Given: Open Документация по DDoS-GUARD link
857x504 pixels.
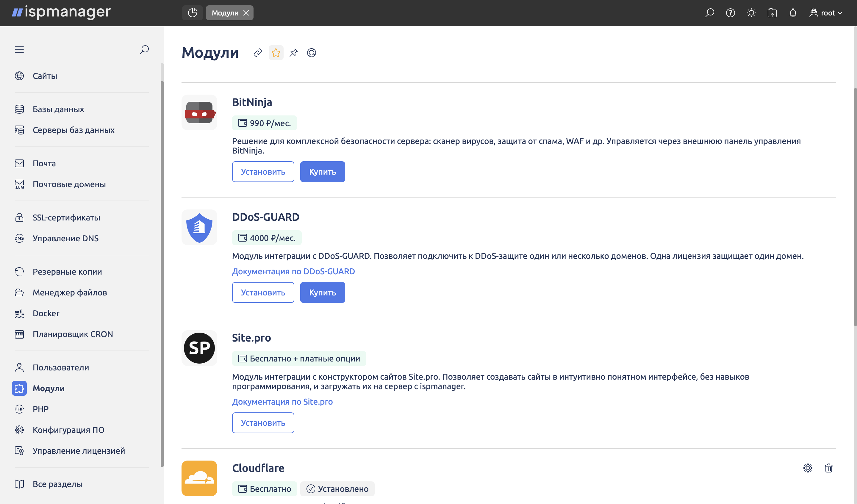Looking at the screenshot, I should [293, 271].
